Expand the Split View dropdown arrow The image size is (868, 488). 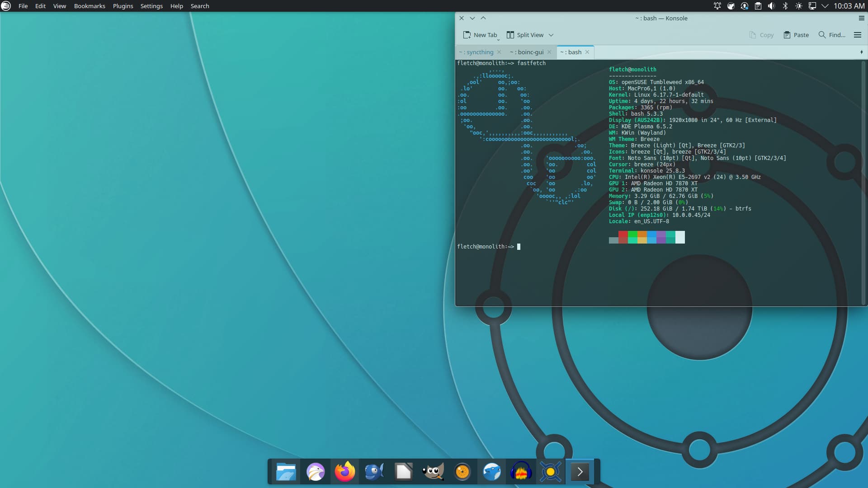point(551,35)
